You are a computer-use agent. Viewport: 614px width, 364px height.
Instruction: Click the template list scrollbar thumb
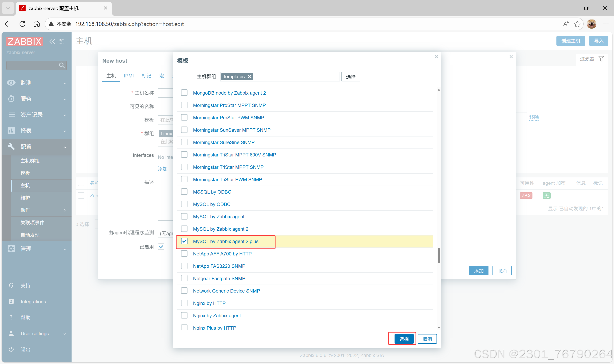[x=439, y=255]
